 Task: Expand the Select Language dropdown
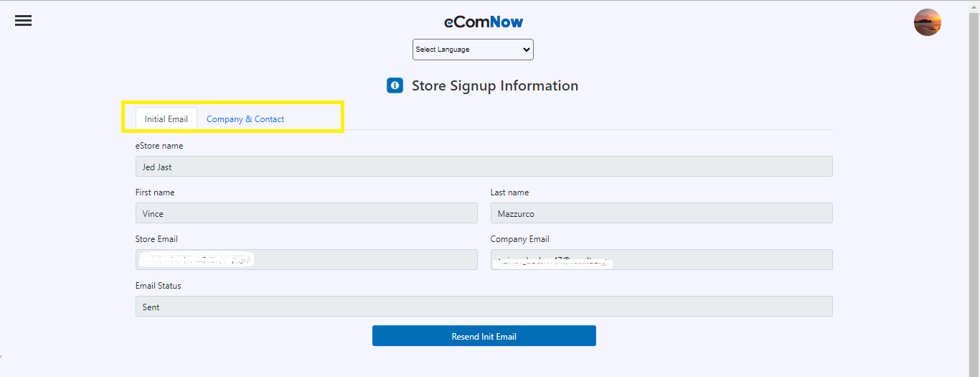pyautogui.click(x=473, y=50)
